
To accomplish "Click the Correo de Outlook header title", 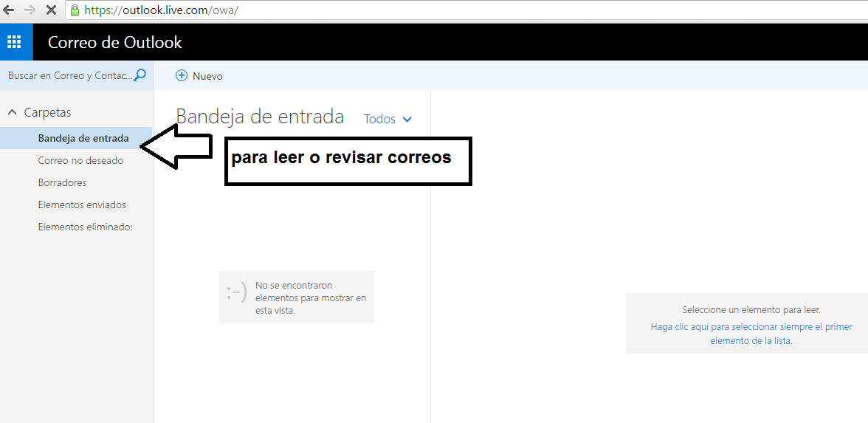I will coord(114,42).
